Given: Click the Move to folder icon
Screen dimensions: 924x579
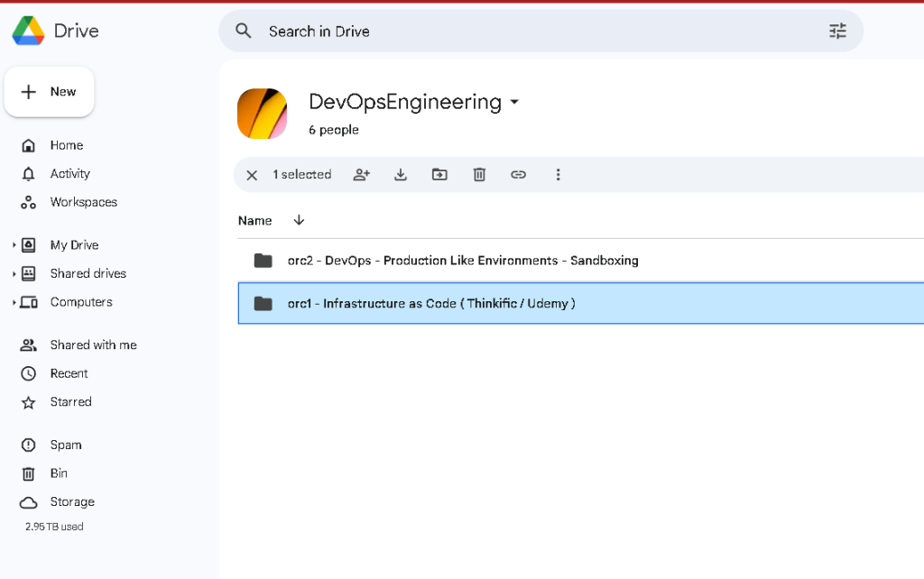Looking at the screenshot, I should [439, 174].
